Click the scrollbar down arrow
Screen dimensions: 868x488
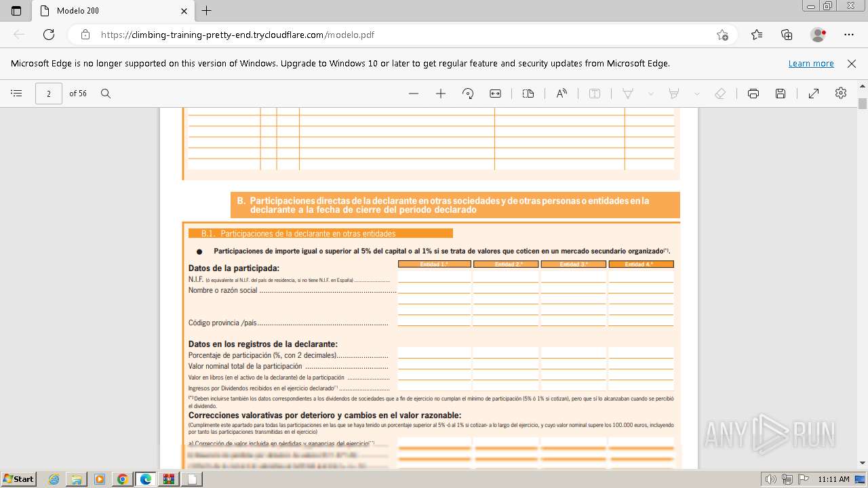click(x=863, y=464)
